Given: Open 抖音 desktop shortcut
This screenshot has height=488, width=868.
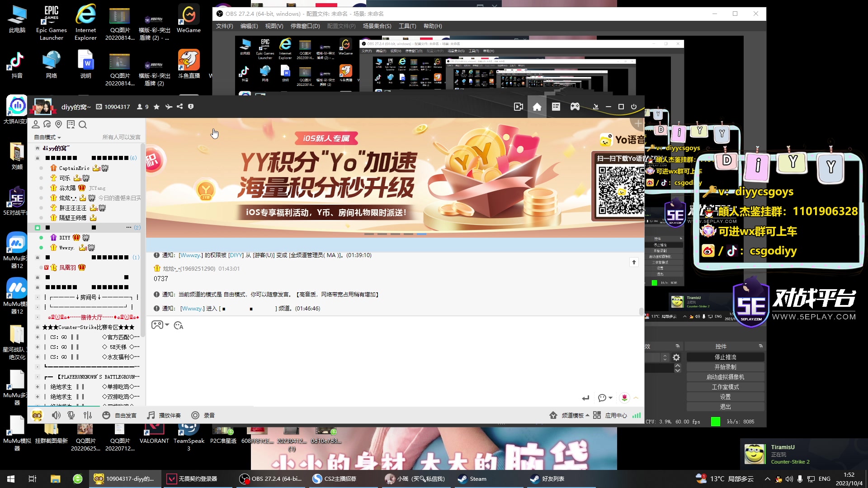Looking at the screenshot, I should (x=17, y=65).
